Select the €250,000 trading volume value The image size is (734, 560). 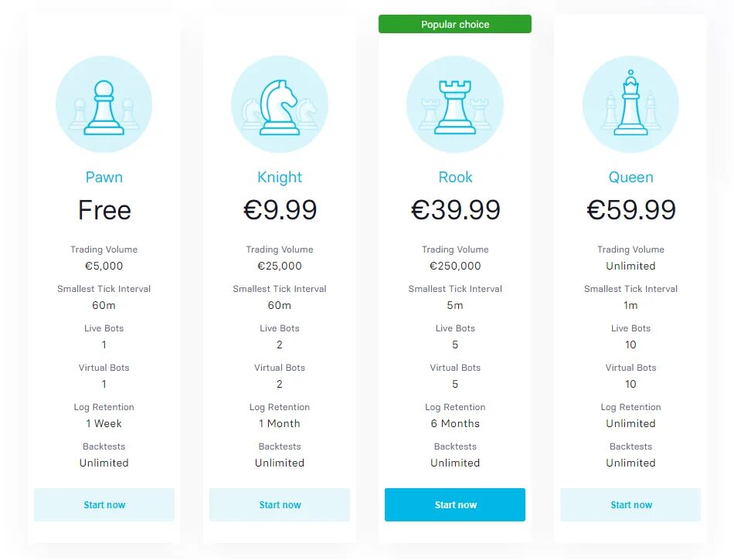coord(455,266)
